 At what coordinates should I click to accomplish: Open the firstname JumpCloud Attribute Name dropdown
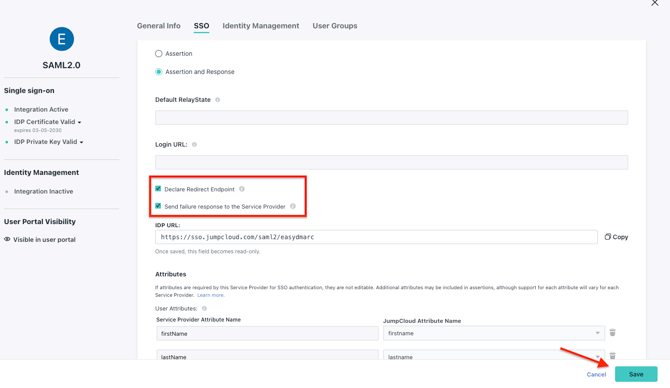494,333
